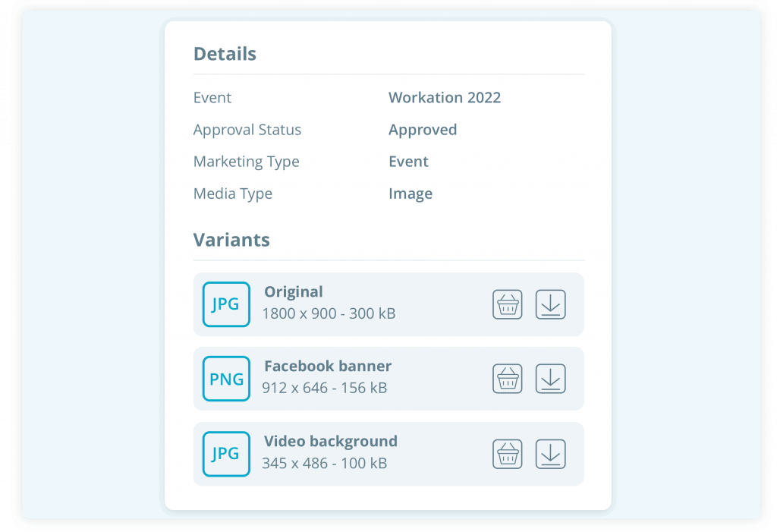The image size is (777, 532).
Task: Click the Workation 2022 event value
Action: 445,98
